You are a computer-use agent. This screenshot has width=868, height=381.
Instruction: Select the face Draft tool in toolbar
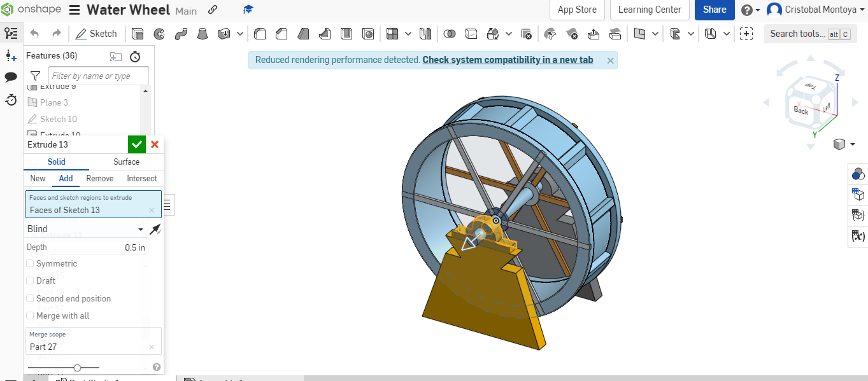[x=303, y=34]
